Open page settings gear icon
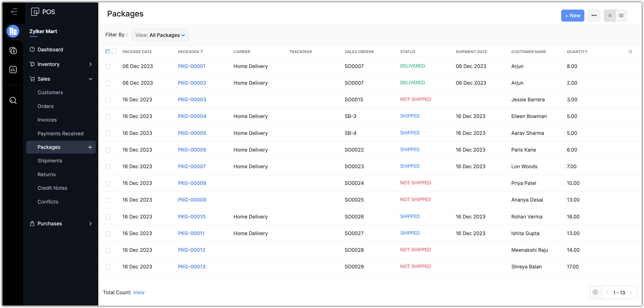Viewport: 644px width, 308px height. [x=595, y=292]
